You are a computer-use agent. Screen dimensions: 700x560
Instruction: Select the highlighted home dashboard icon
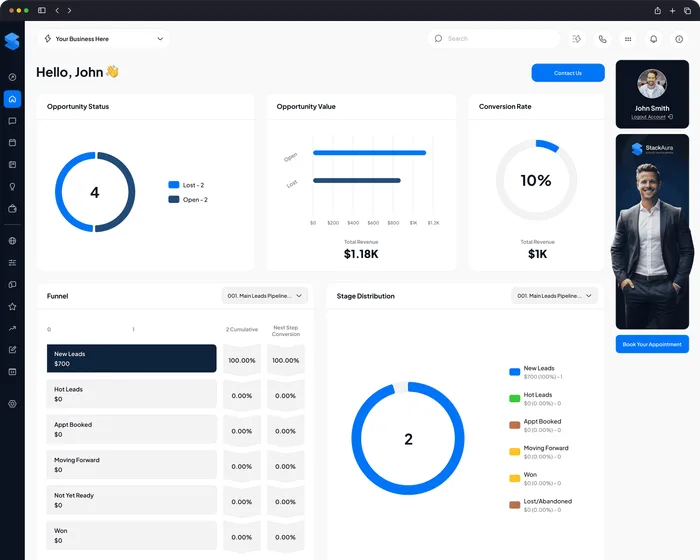click(x=12, y=99)
